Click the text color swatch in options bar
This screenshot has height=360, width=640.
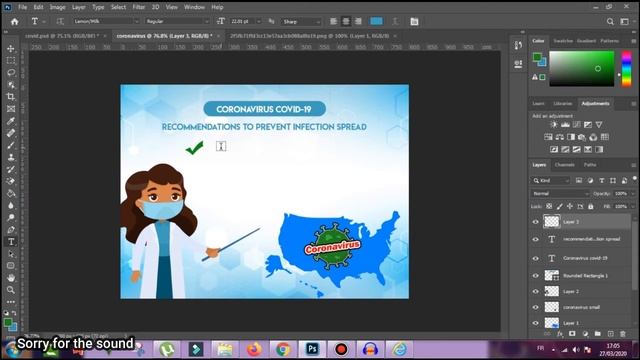(376, 21)
